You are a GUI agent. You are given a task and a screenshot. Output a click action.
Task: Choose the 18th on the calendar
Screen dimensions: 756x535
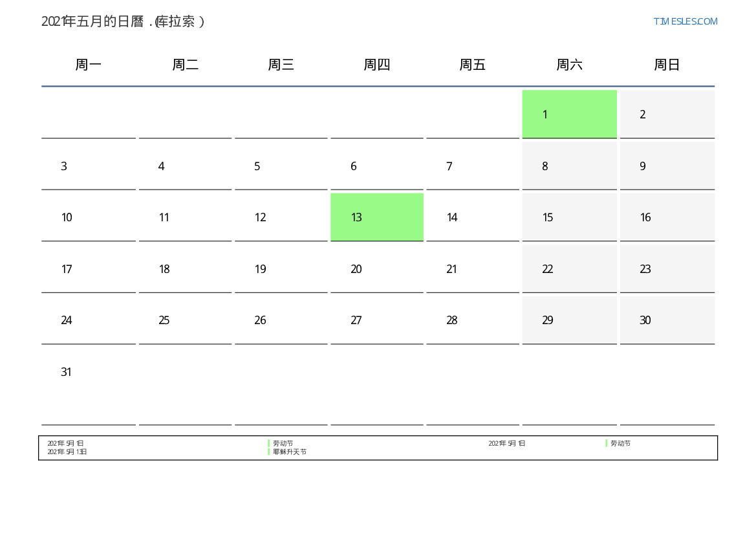[x=185, y=268]
